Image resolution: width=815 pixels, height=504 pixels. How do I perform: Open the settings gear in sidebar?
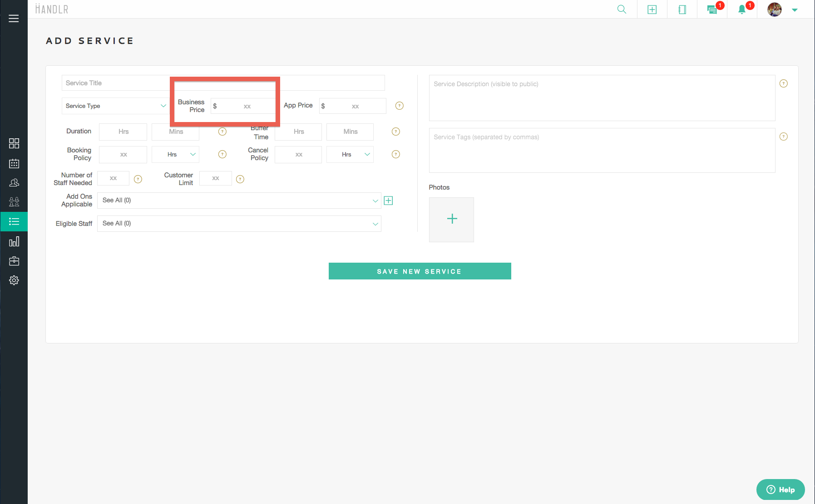pos(14,280)
